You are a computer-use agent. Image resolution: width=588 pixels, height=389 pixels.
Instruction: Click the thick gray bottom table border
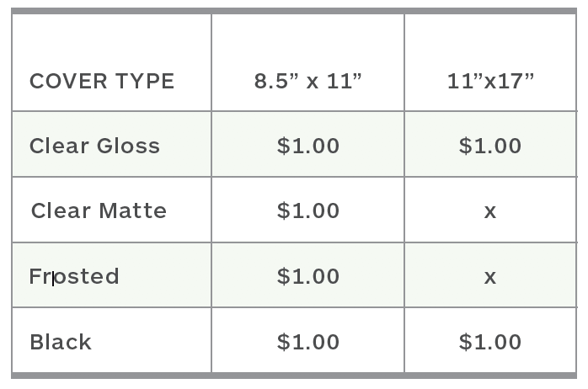point(294,376)
